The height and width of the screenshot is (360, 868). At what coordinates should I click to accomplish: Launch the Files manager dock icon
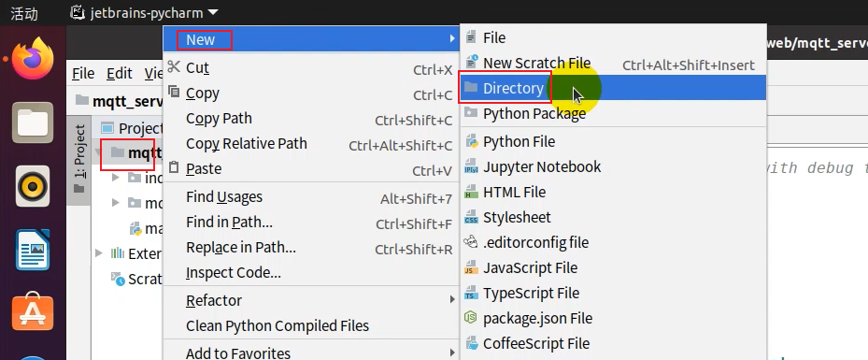33,122
